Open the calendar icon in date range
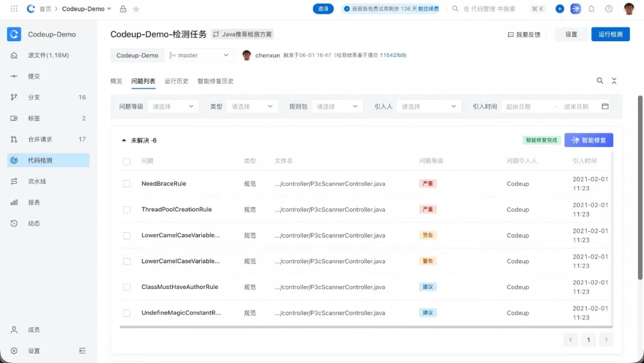The height and width of the screenshot is (363, 644). (x=605, y=106)
